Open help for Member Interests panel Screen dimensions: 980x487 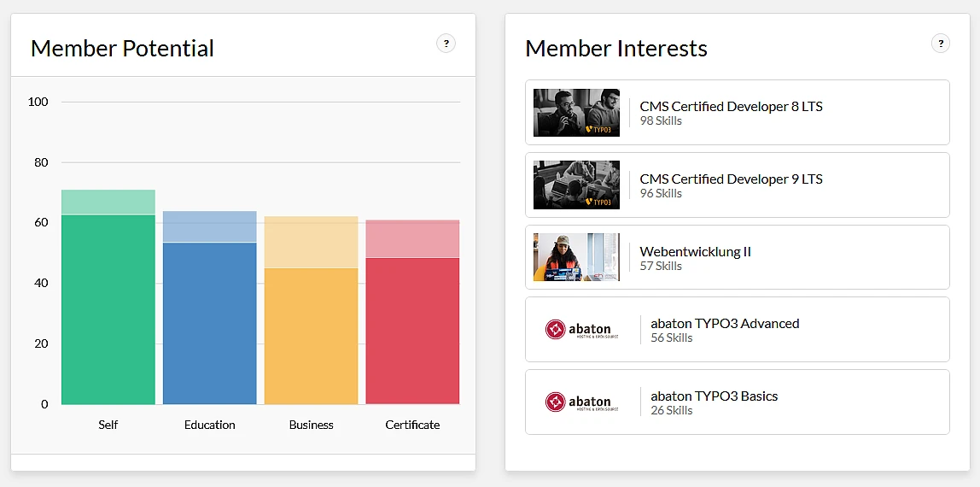coord(940,44)
